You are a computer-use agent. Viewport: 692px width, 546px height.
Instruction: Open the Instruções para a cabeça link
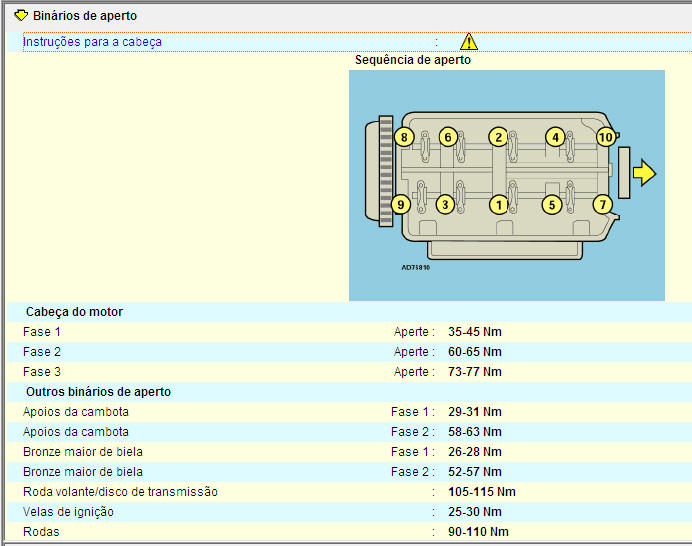click(x=92, y=42)
